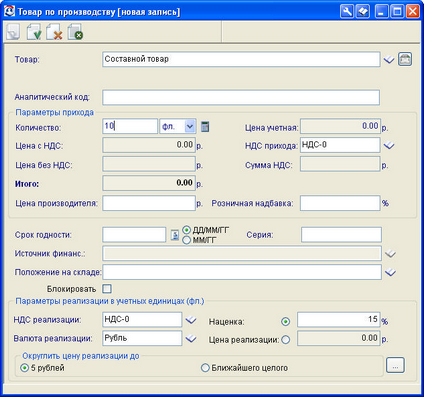Open settings wrench icon in title bar

click(347, 12)
